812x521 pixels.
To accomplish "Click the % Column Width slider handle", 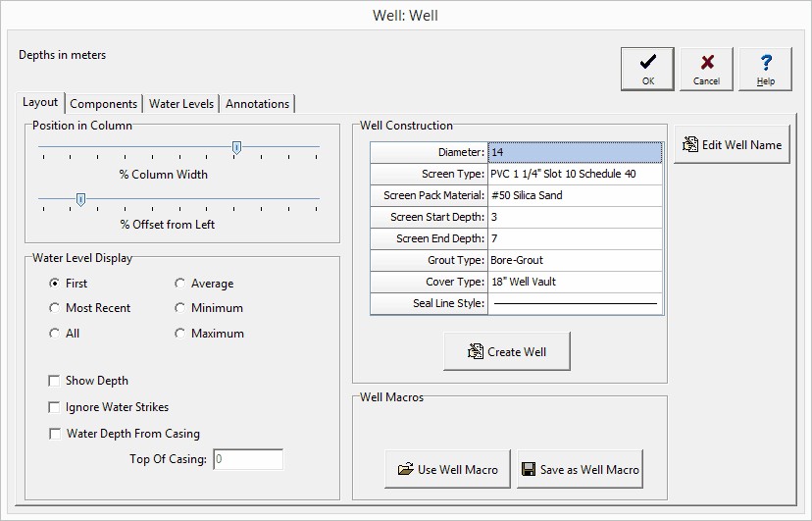I will (x=236, y=148).
